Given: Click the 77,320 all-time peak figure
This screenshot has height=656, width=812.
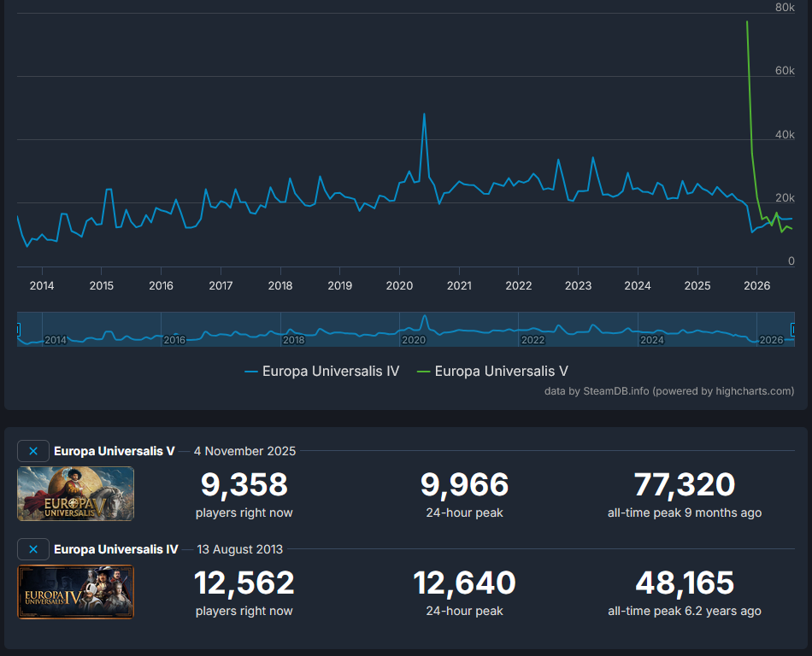Looking at the screenshot, I should pyautogui.click(x=685, y=485).
